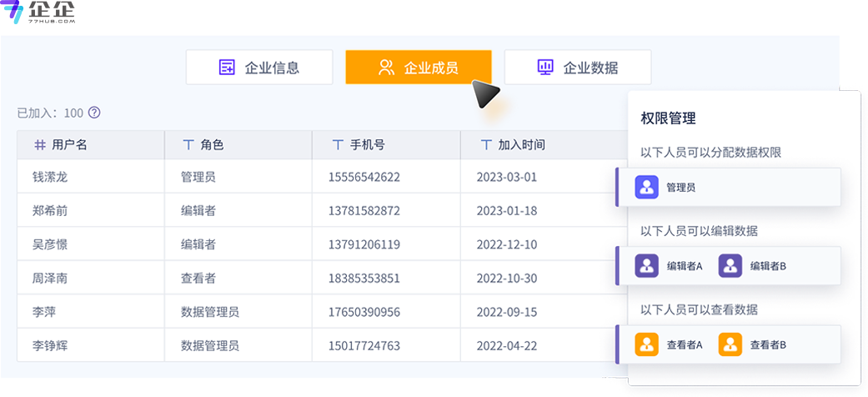Click the orange 查看者B avatar icon

(730, 344)
